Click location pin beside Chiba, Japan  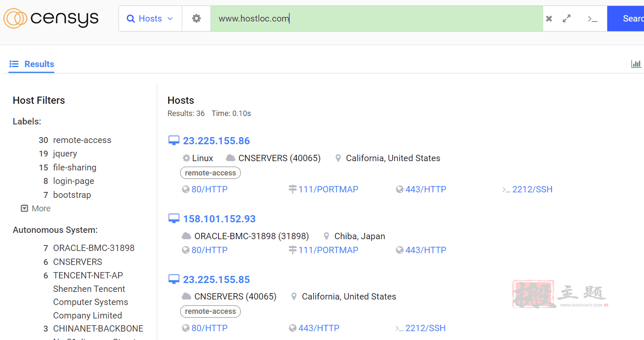point(326,236)
